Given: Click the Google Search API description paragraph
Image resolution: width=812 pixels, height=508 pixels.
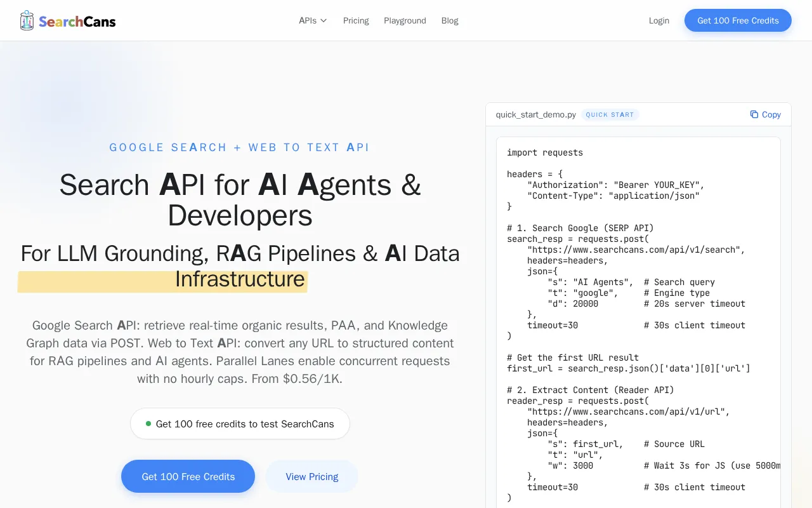Looking at the screenshot, I should click(240, 352).
